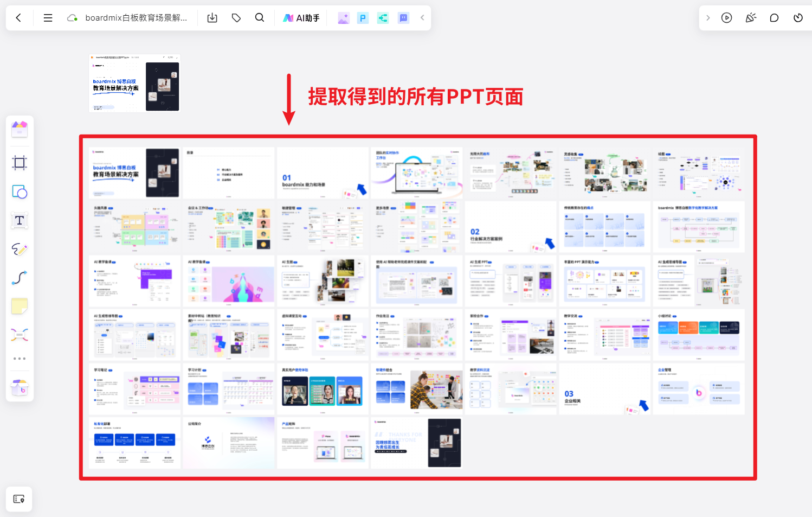
Task: Click the purple chat bubble toolbar icon
Action: pos(403,18)
